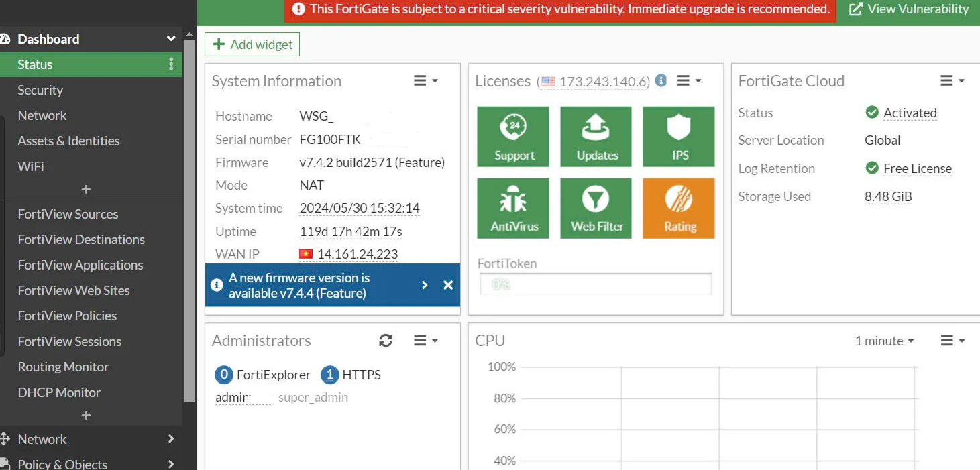Open the IPS license tile
This screenshot has width=980, height=470.
click(x=679, y=137)
